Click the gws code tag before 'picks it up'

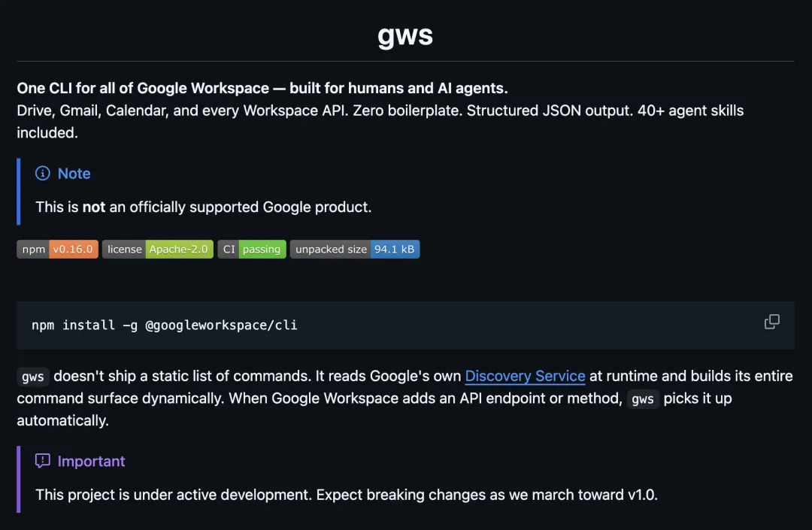(642, 399)
